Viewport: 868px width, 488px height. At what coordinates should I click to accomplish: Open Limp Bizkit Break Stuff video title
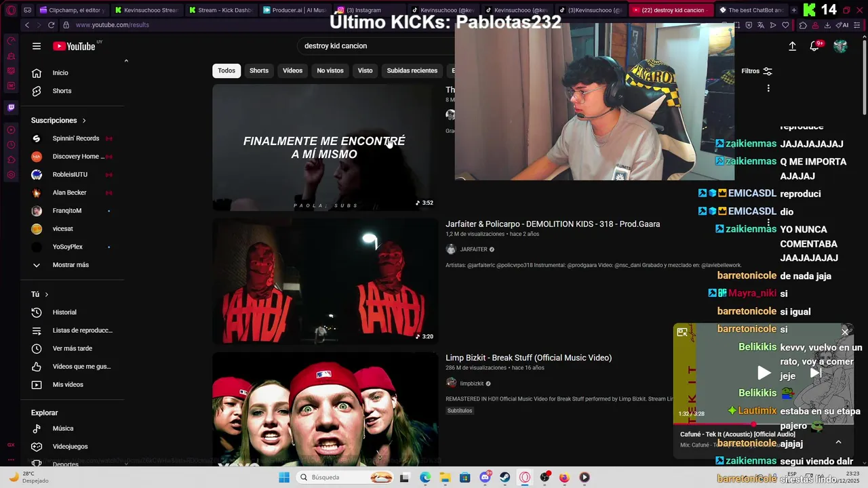[x=528, y=358]
